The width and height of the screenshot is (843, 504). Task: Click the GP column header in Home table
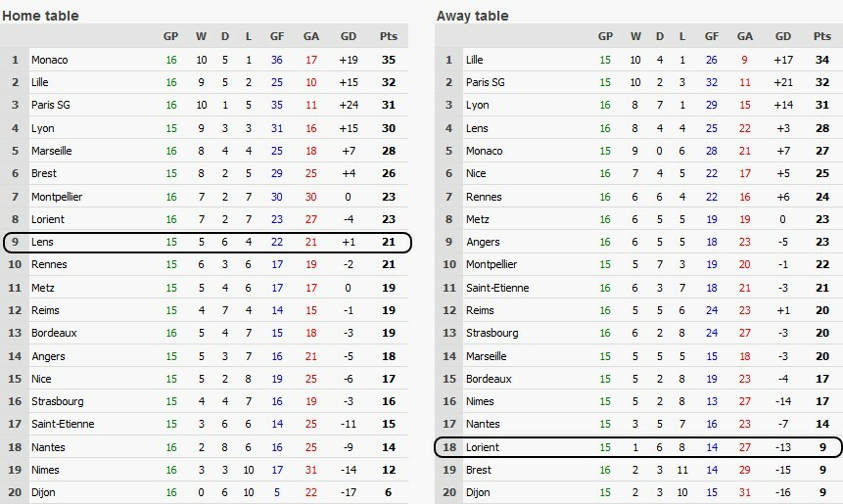[171, 36]
